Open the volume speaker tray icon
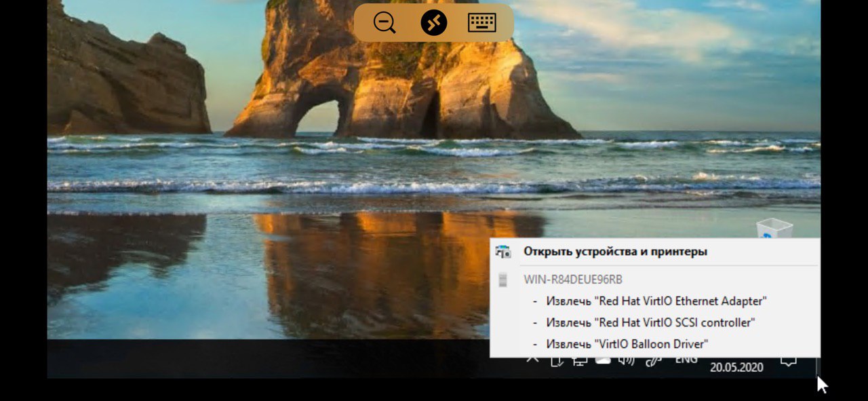868x401 pixels. (627, 361)
